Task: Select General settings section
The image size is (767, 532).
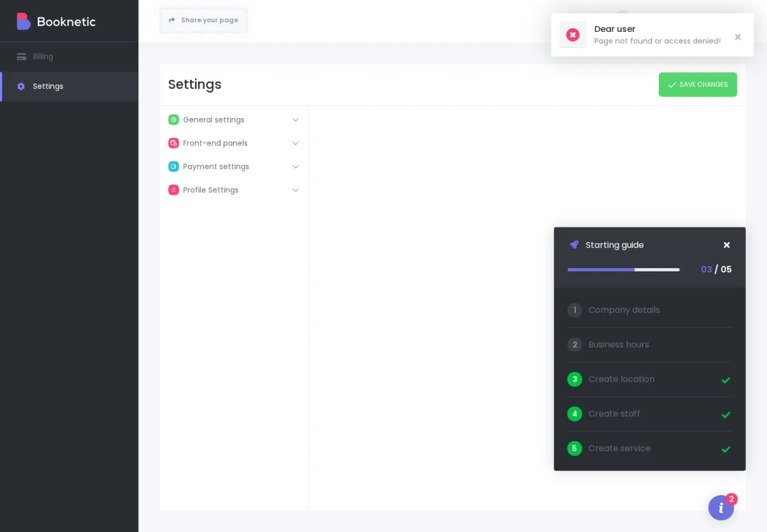Action: tap(234, 120)
